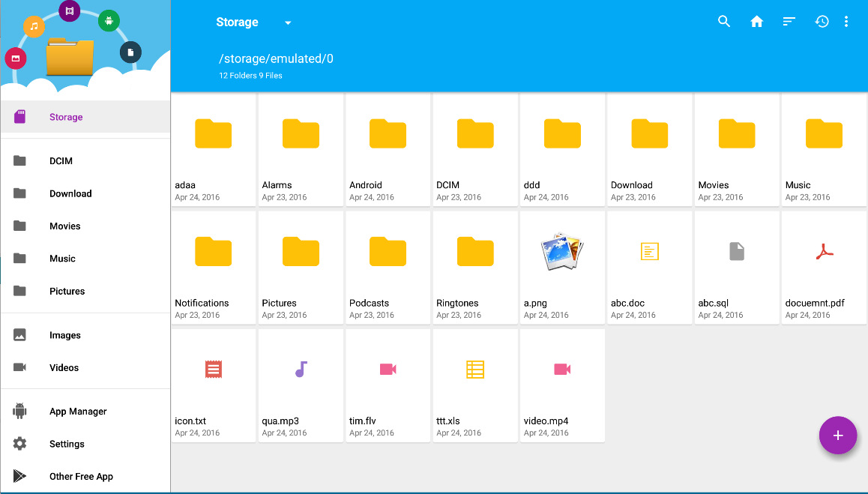Tap the purple add floating button
Screen dimensions: 868x494
[837, 436]
